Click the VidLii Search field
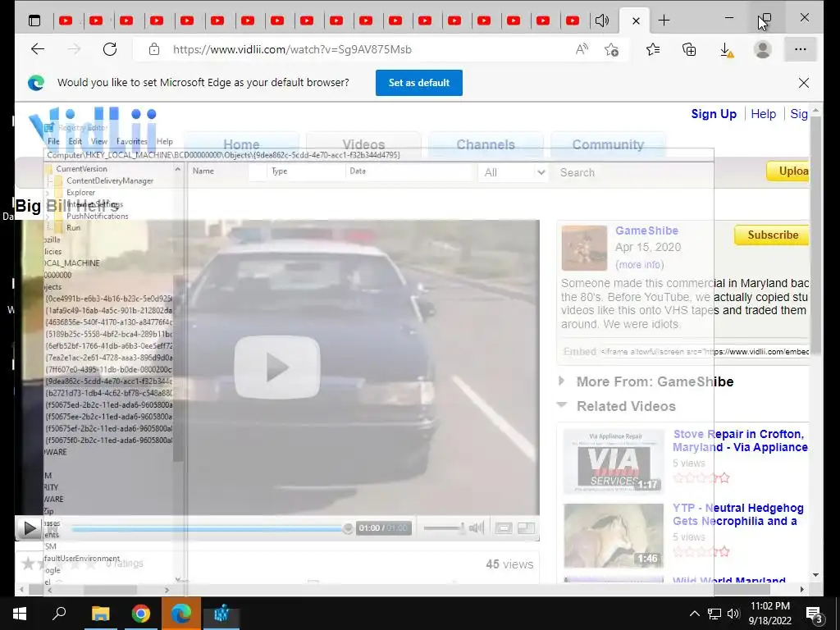The image size is (840, 630). click(632, 172)
